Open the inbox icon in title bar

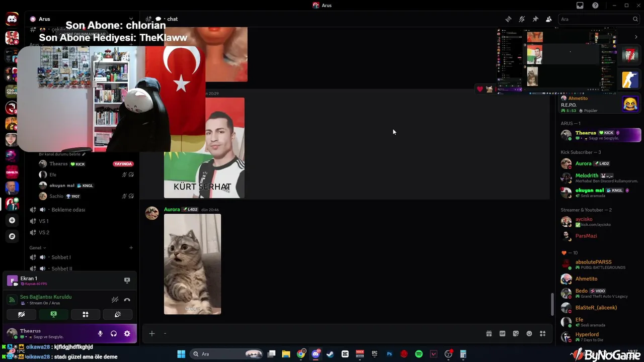580,6
